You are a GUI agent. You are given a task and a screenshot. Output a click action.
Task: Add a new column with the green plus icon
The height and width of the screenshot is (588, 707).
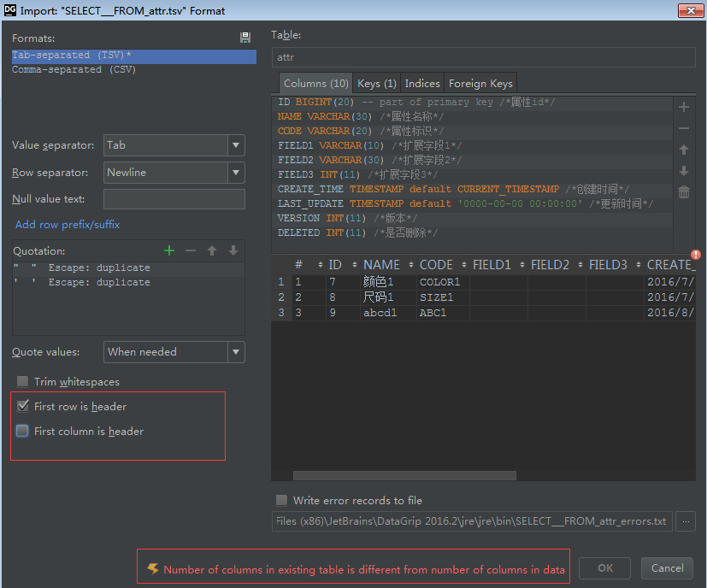pyautogui.click(x=684, y=107)
